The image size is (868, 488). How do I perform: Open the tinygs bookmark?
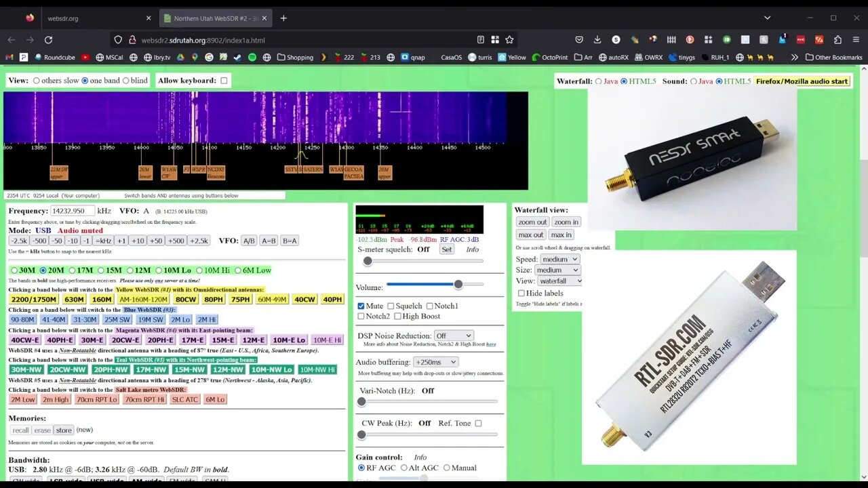click(682, 58)
